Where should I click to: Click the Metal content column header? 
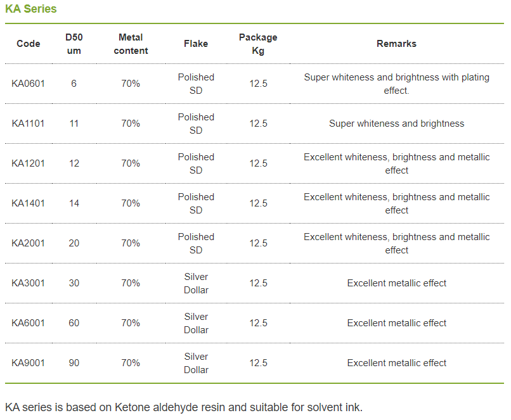(131, 44)
